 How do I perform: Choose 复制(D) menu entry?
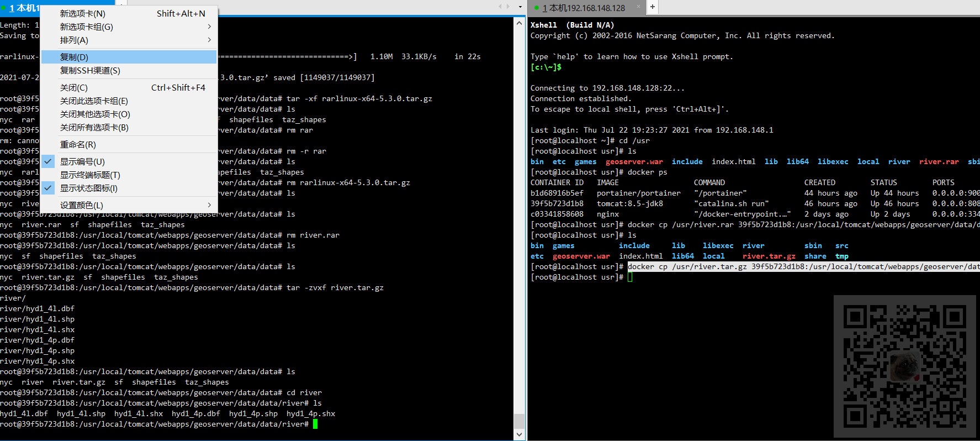[x=129, y=57]
